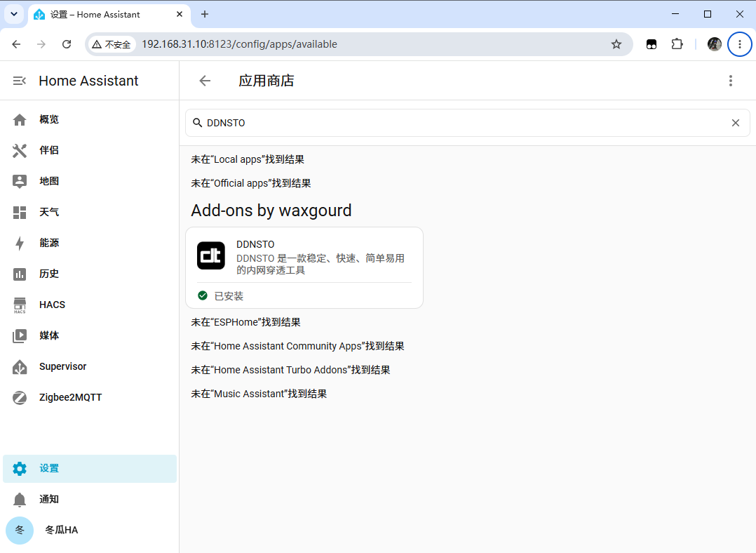The height and width of the screenshot is (553, 756).
Task: Click the search magnifier icon
Action: click(x=197, y=123)
